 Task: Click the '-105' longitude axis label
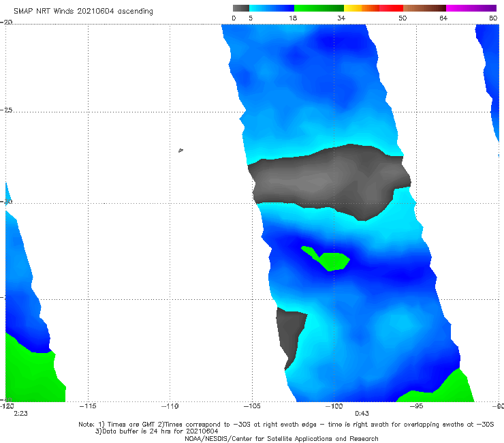pyautogui.click(x=252, y=406)
